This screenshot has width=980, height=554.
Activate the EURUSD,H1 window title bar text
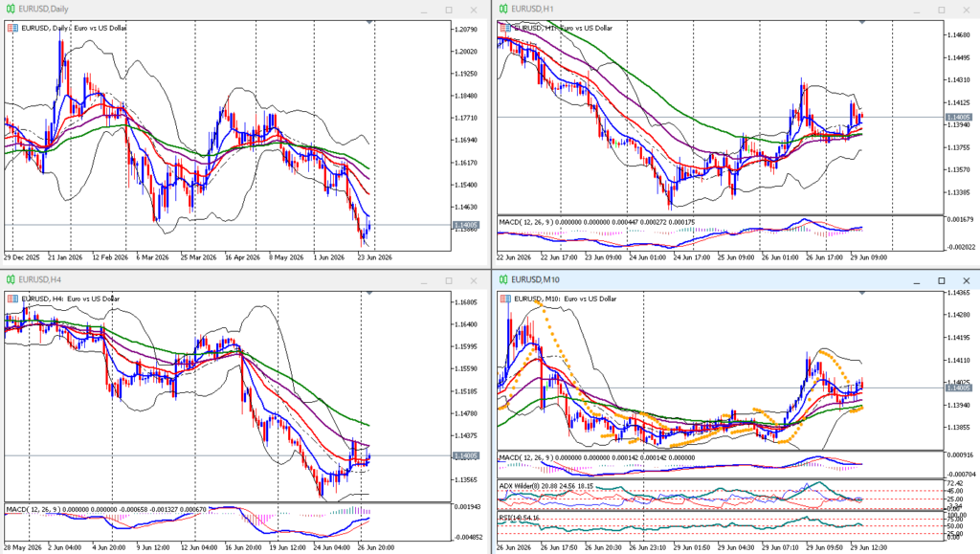pyautogui.click(x=532, y=10)
